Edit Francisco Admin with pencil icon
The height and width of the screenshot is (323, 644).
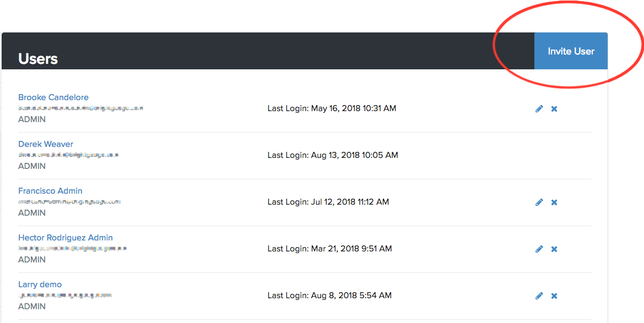pos(539,202)
